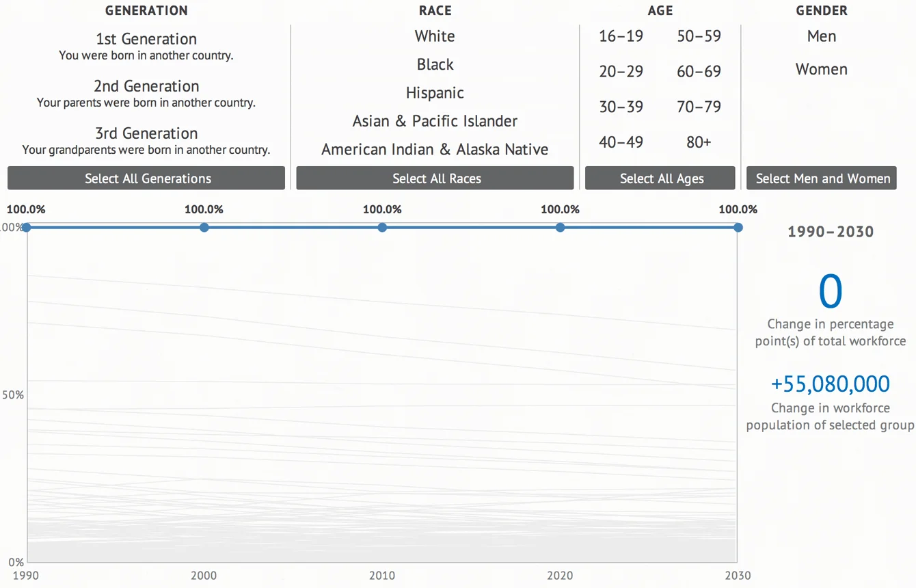916x588 pixels.
Task: Select the 1st Generation filter option
Action: (x=146, y=40)
